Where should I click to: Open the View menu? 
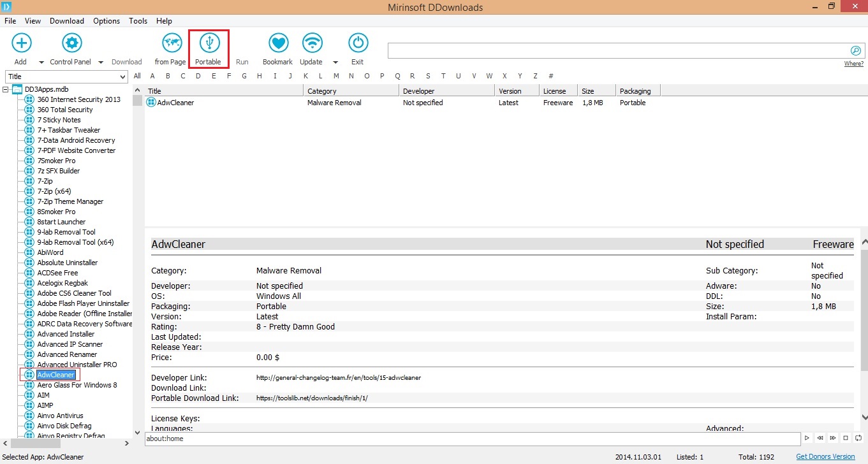[x=33, y=21]
